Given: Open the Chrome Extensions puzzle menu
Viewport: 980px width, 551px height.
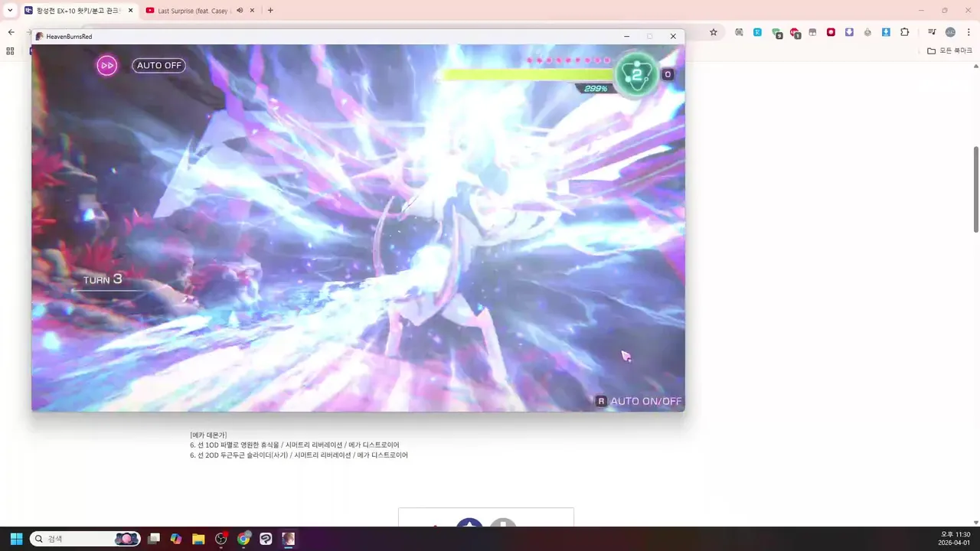Looking at the screenshot, I should pos(905,32).
